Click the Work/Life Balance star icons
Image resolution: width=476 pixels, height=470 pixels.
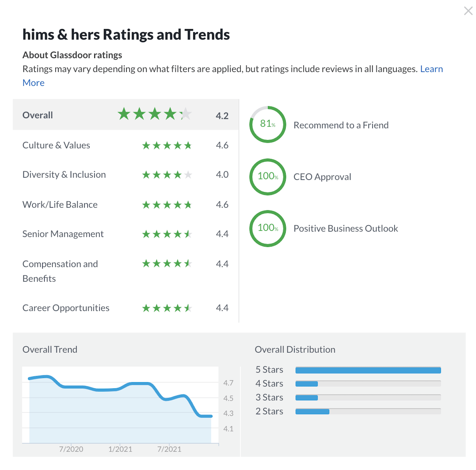[167, 205]
